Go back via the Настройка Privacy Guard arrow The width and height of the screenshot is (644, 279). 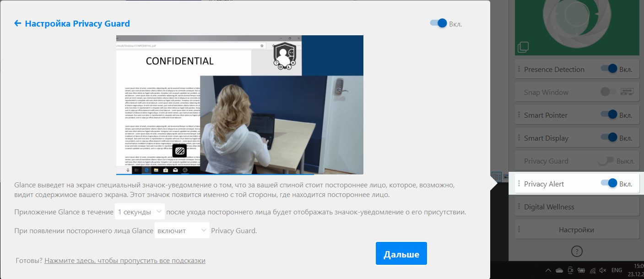tap(18, 23)
